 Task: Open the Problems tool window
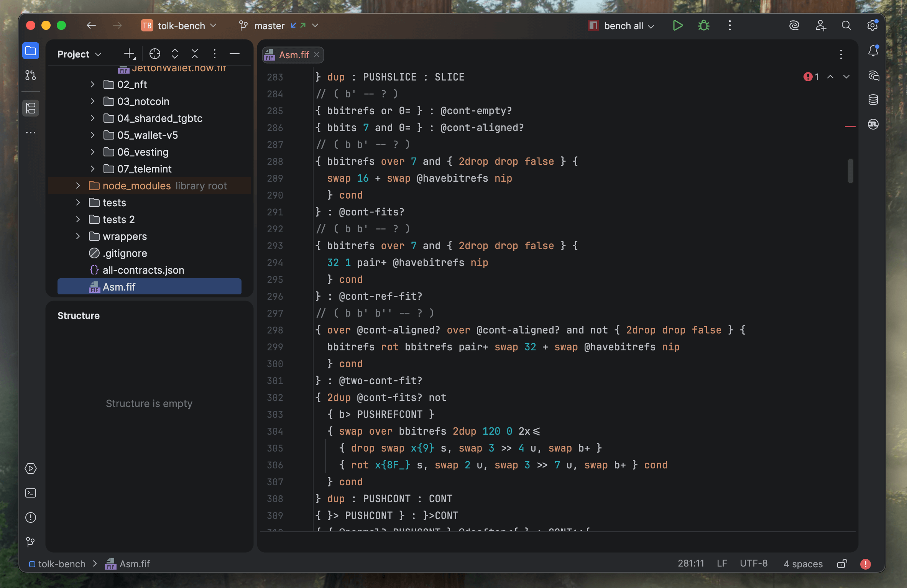[31, 517]
